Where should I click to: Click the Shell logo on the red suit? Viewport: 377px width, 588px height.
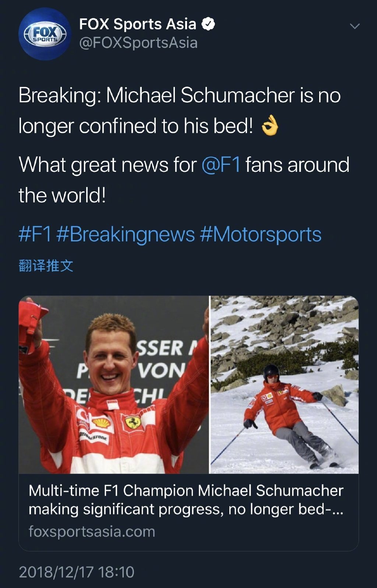101,422
